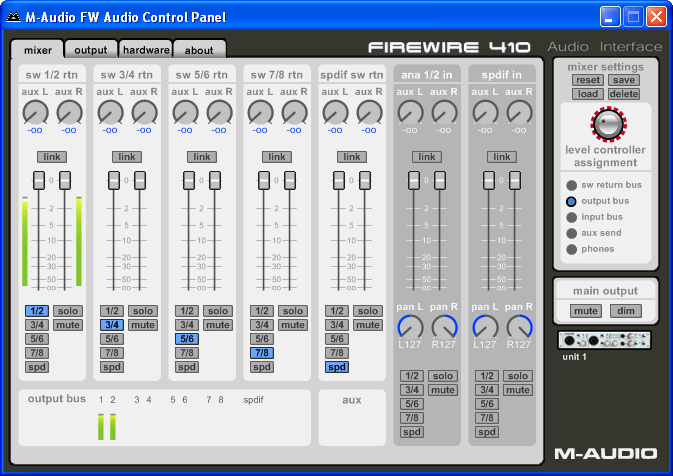Open the about tab
This screenshot has height=476, width=673.
pyautogui.click(x=199, y=50)
